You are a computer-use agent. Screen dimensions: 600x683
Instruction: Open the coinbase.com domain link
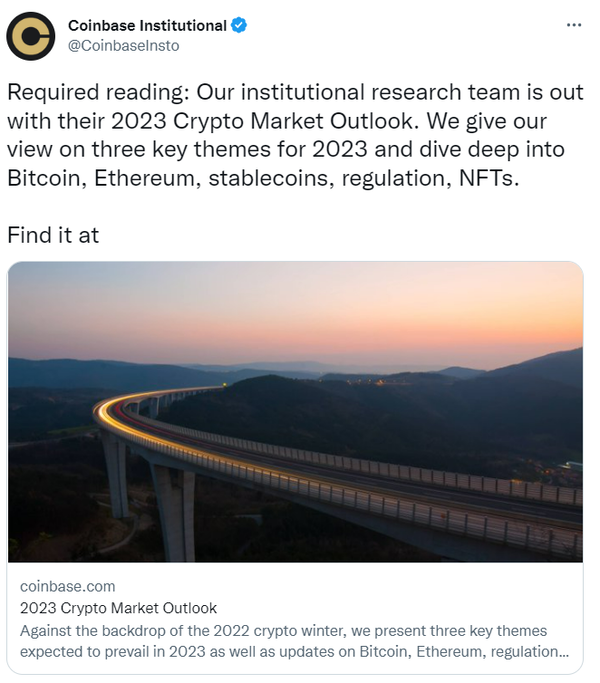pos(67,586)
